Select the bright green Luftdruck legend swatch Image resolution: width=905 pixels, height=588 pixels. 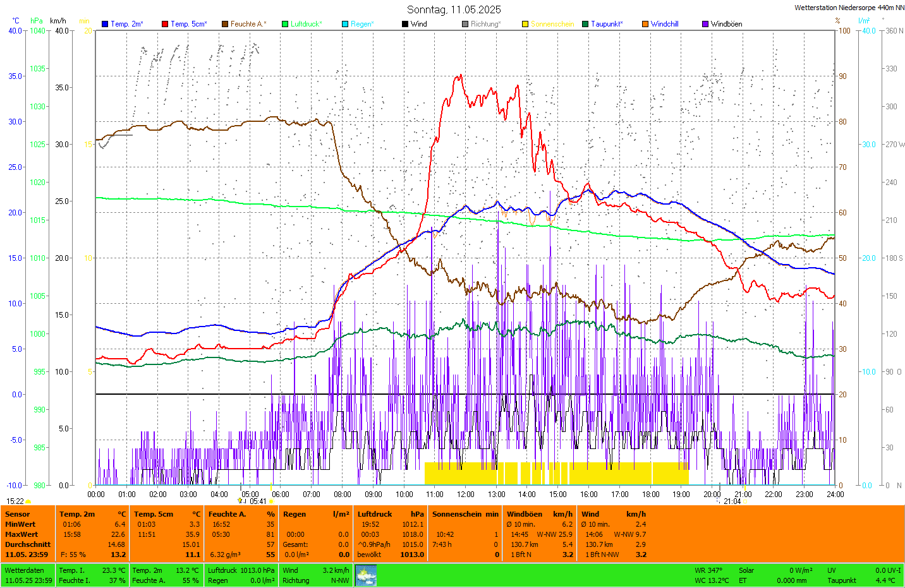tap(285, 24)
